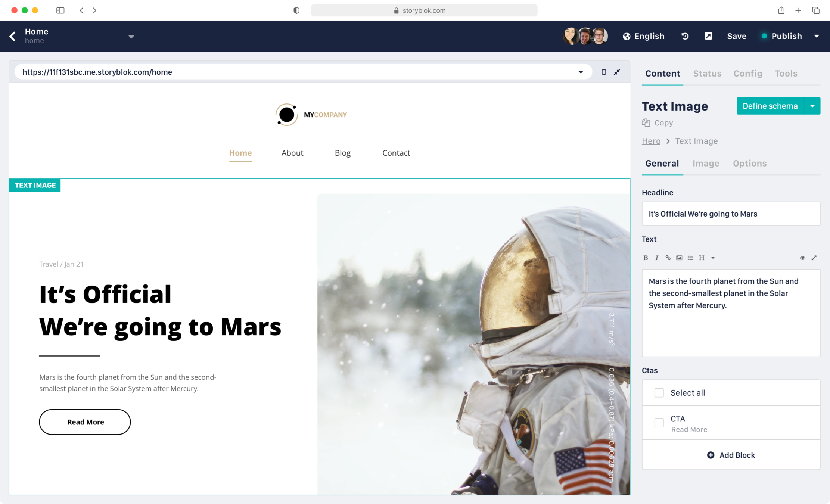The image size is (830, 504).
Task: Click the Bold formatting icon
Action: 646,258
